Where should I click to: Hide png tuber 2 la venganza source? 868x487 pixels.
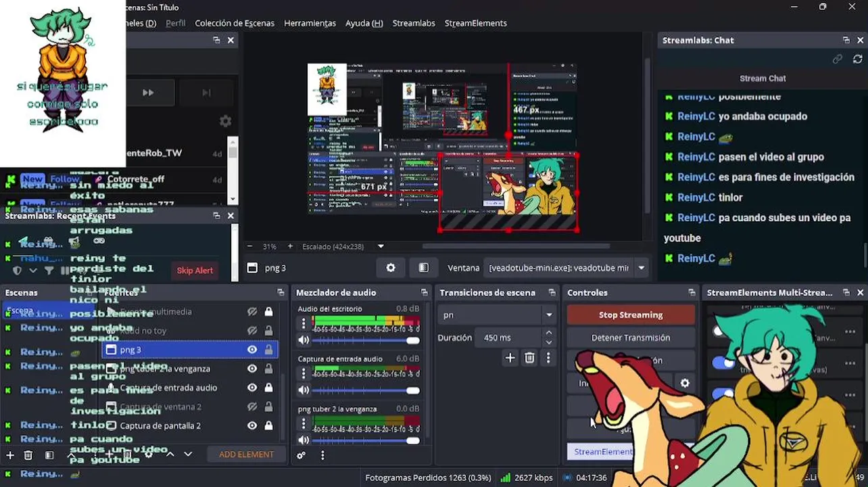coord(252,369)
